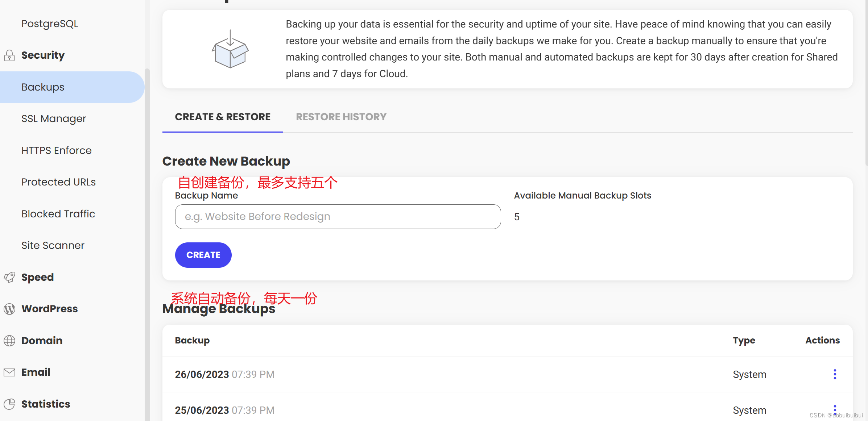Screen dimensions: 868x421
Task: Click the Security lock icon
Action: tap(9, 55)
